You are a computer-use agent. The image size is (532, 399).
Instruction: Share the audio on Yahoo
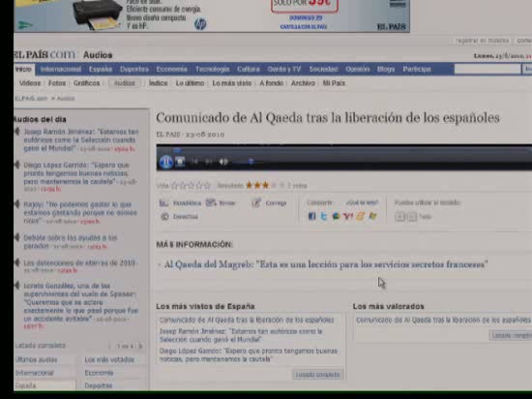(348, 216)
